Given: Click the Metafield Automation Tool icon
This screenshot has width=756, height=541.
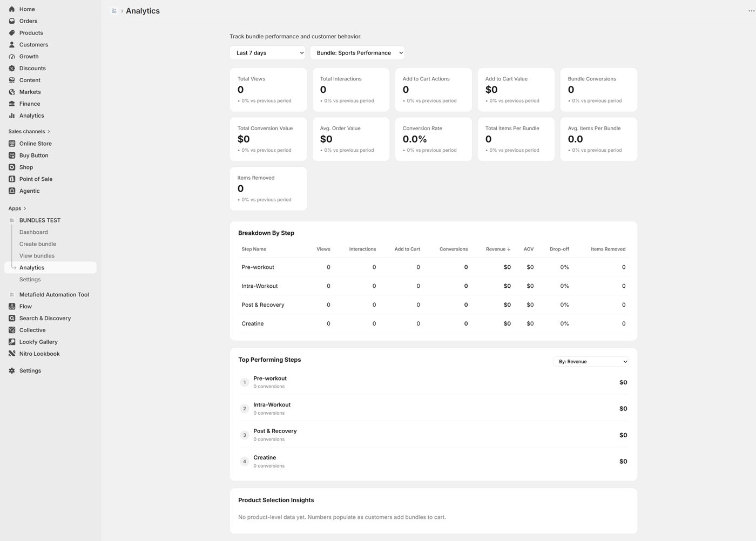Looking at the screenshot, I should [12, 295].
